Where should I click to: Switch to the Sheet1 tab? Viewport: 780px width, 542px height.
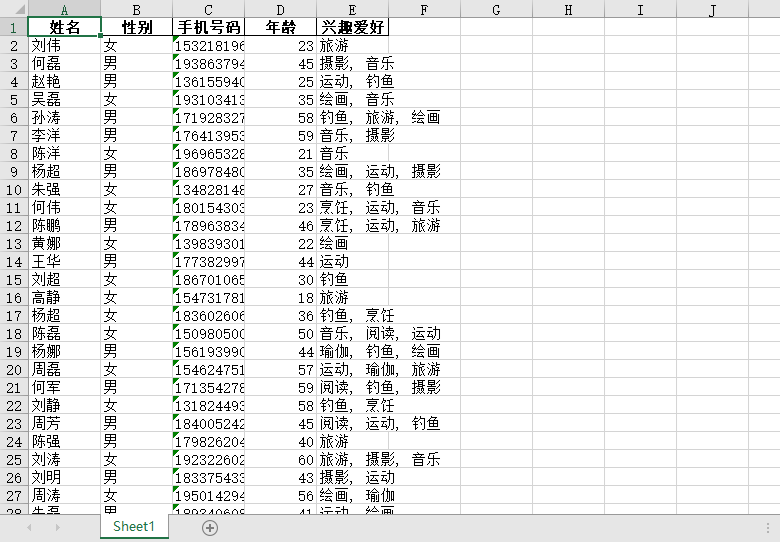point(134,527)
